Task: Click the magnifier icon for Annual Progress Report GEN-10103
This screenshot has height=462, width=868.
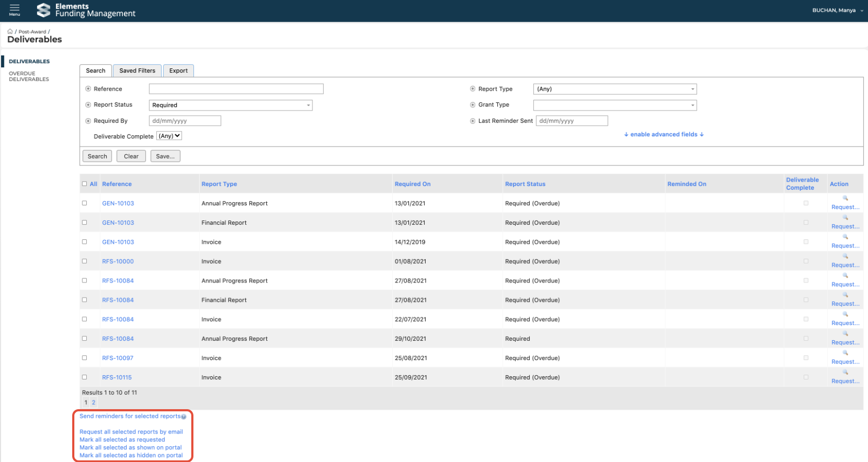Action: 845,198
